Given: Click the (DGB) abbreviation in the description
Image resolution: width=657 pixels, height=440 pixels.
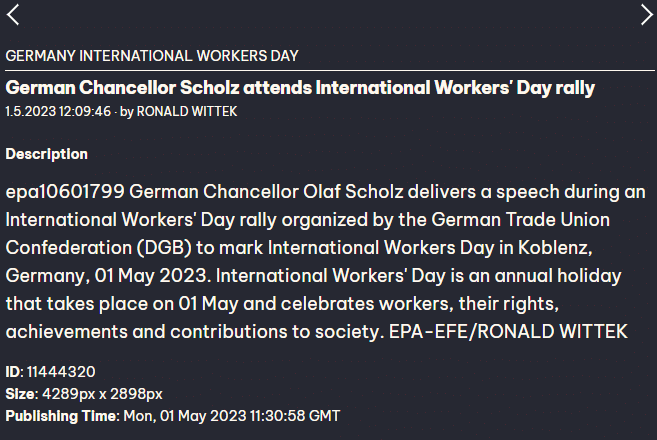Looking at the screenshot, I should click(164, 248).
